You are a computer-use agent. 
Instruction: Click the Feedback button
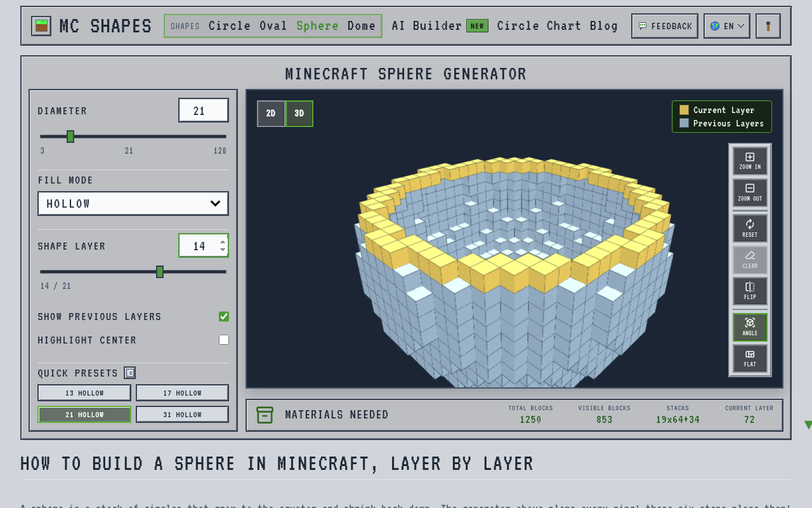point(665,26)
